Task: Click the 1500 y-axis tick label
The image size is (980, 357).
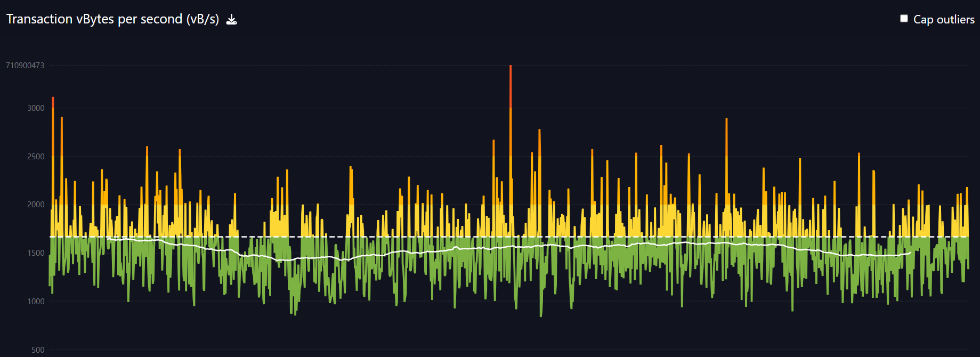Action: pyautogui.click(x=36, y=253)
